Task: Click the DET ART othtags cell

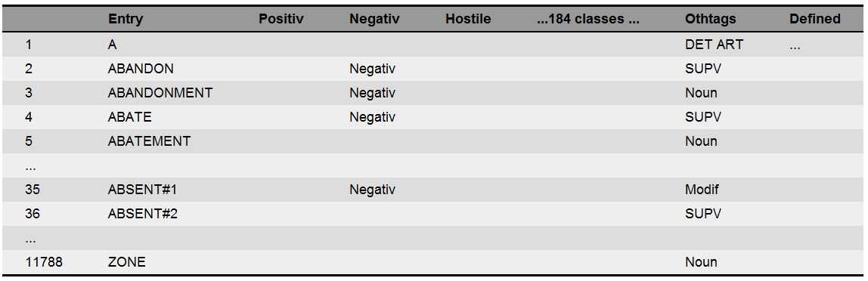Action: [x=714, y=45]
